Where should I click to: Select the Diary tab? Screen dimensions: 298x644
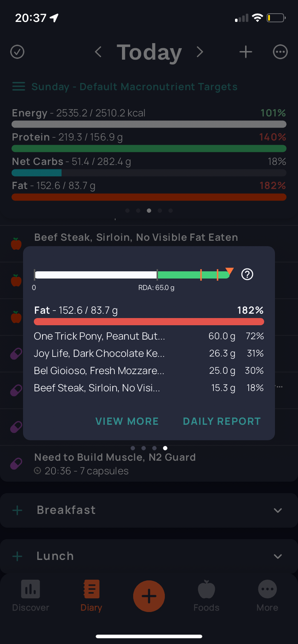click(91, 596)
